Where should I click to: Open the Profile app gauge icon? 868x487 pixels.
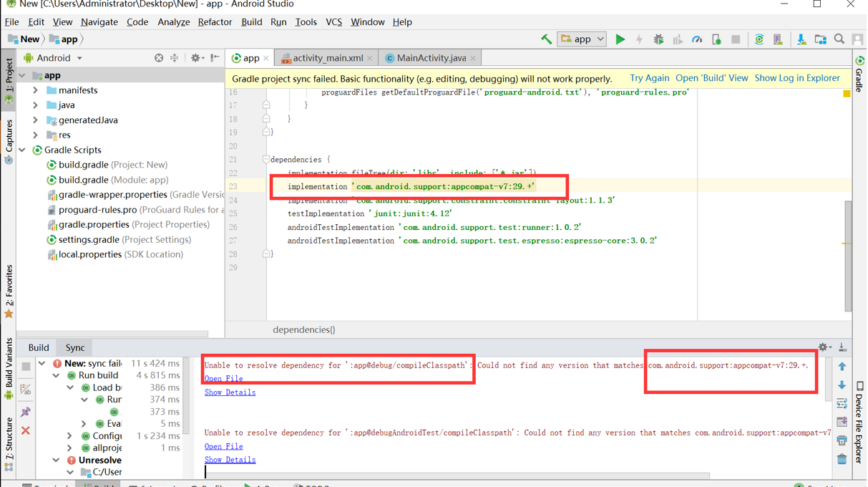(697, 39)
